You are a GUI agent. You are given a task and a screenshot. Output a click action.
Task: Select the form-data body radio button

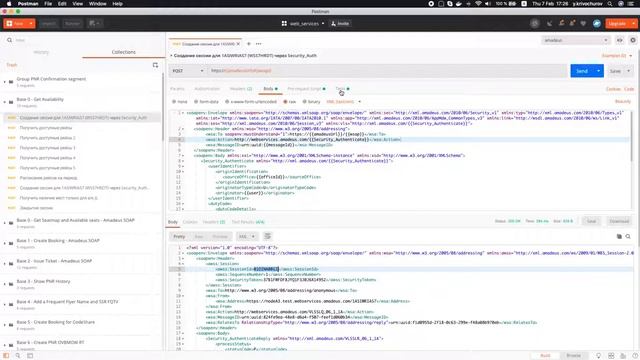click(x=196, y=102)
